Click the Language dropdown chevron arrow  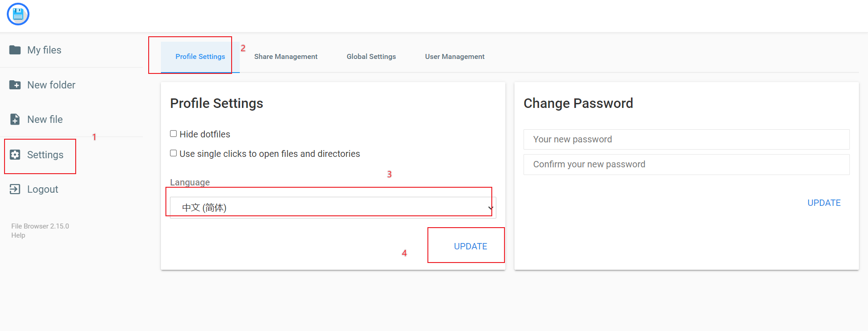pos(490,208)
